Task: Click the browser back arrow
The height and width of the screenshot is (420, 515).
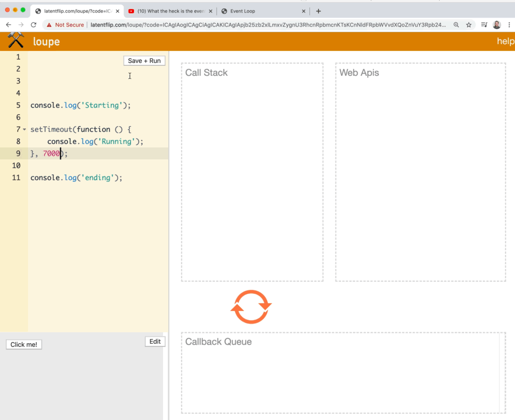Action: pyautogui.click(x=8, y=25)
